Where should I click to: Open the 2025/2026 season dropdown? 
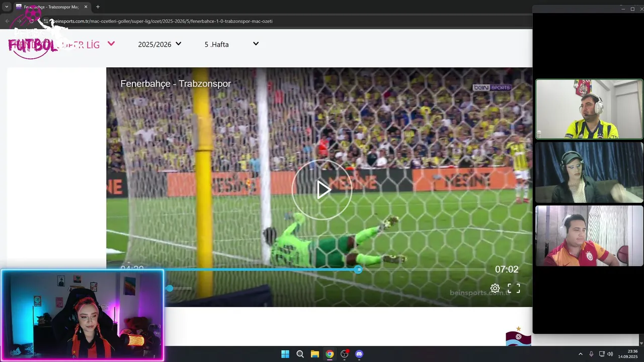[159, 44]
